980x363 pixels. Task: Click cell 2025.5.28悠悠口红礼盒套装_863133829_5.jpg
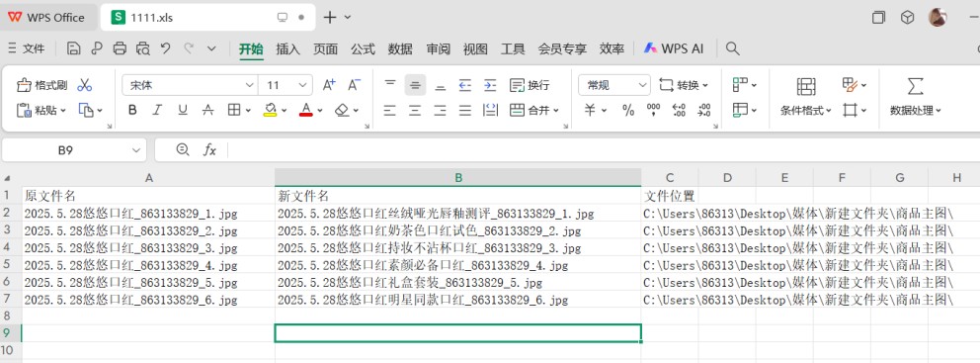click(458, 282)
